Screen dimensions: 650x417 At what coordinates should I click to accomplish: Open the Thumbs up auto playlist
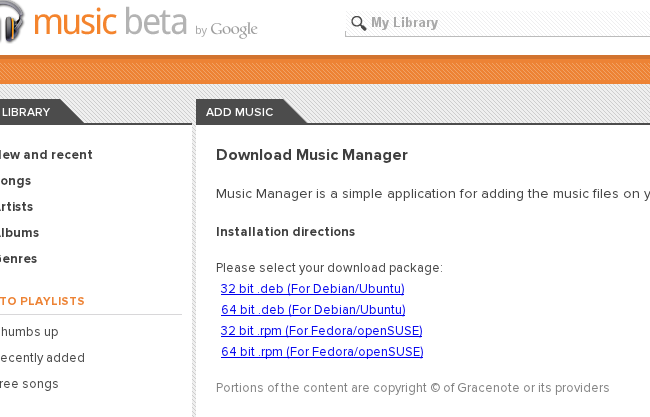(29, 332)
